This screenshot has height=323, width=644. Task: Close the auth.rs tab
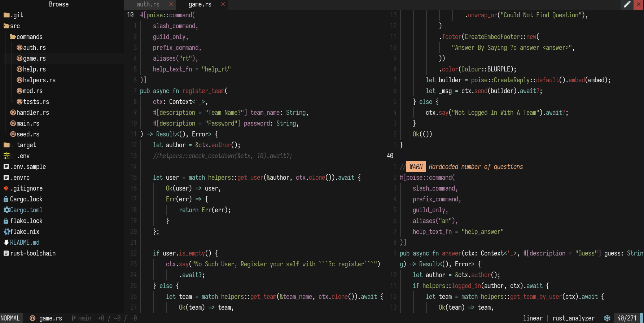pyautogui.click(x=171, y=4)
